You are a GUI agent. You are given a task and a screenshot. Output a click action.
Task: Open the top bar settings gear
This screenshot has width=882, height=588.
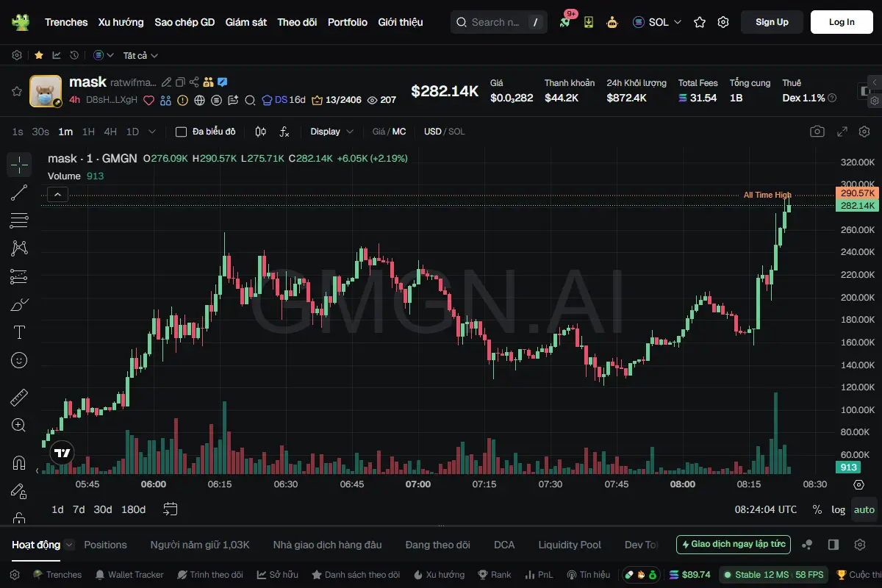point(723,22)
